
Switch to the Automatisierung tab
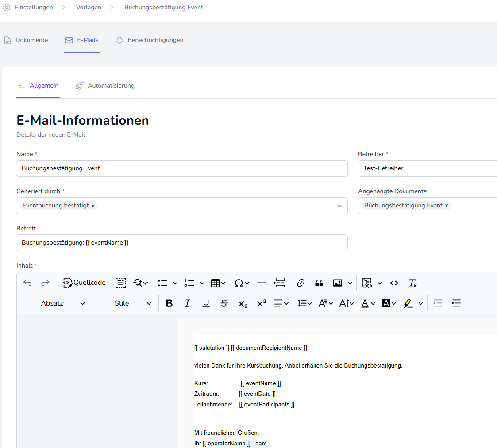click(x=105, y=86)
